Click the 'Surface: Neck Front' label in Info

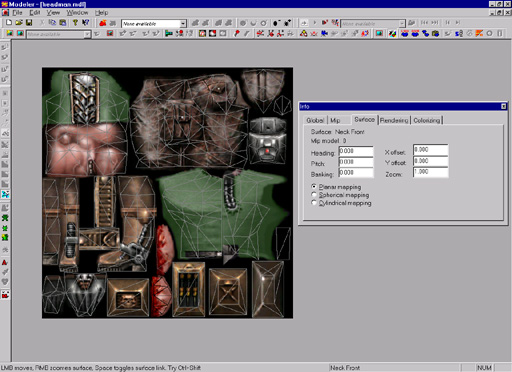pos(337,132)
